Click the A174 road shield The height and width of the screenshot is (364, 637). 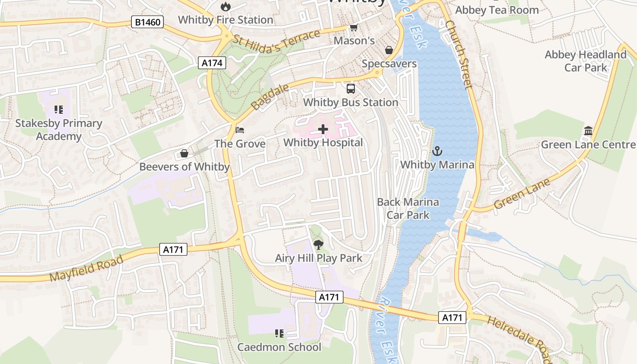(212, 63)
